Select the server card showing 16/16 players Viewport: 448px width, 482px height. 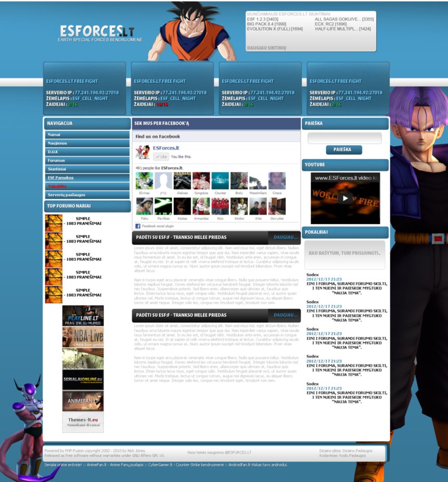pos(172,88)
